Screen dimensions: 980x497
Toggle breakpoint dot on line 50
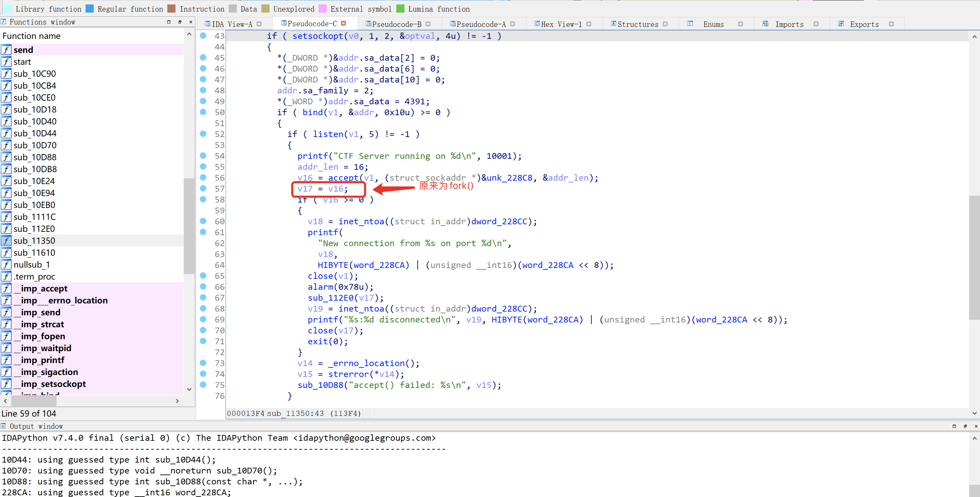pos(203,112)
